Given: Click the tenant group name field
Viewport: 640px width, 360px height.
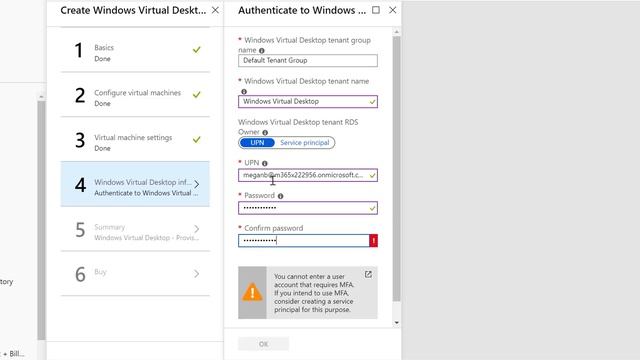Looking at the screenshot, I should pos(308,60).
